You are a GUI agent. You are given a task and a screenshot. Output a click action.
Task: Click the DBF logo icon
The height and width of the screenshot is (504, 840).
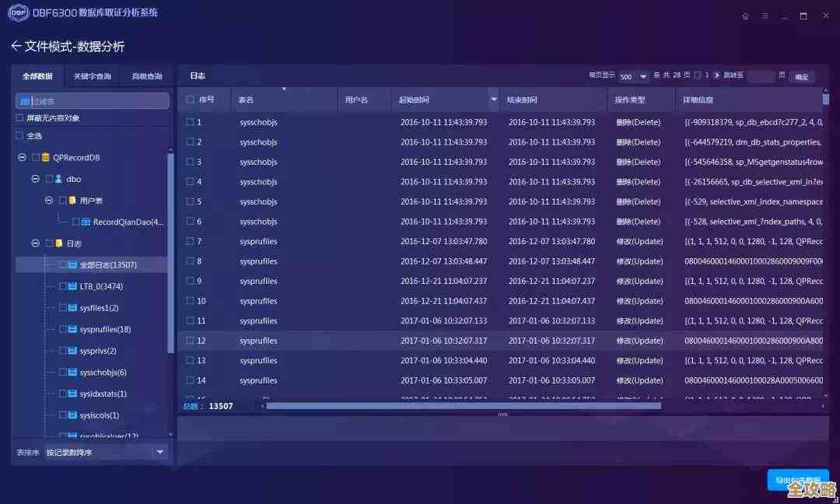(17, 13)
